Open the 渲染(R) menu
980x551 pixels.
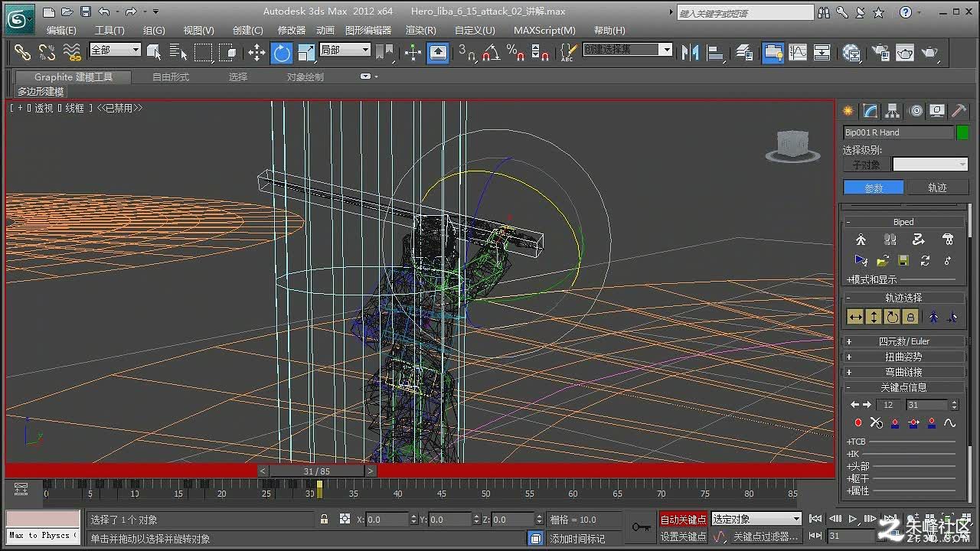420,30
